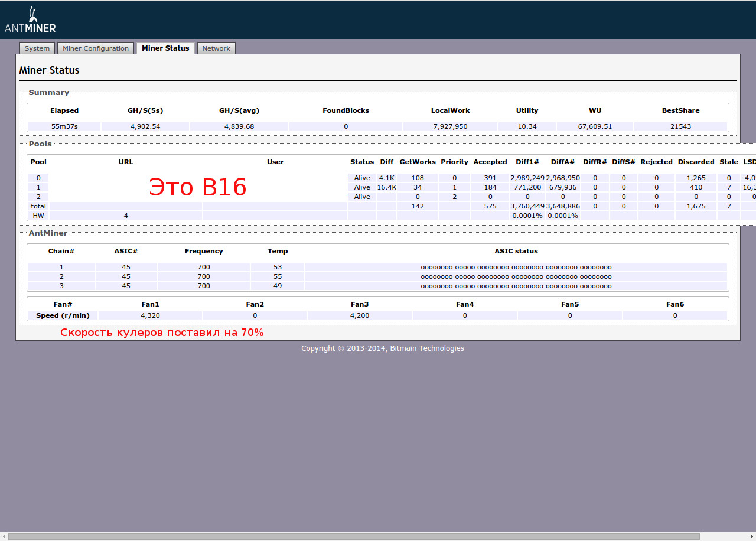Open the Network tab
The width and height of the screenshot is (756, 541).
tap(216, 48)
